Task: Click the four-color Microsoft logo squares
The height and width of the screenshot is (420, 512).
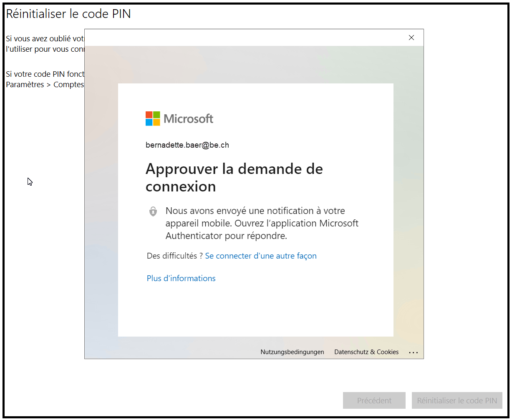Action: pyautogui.click(x=153, y=118)
